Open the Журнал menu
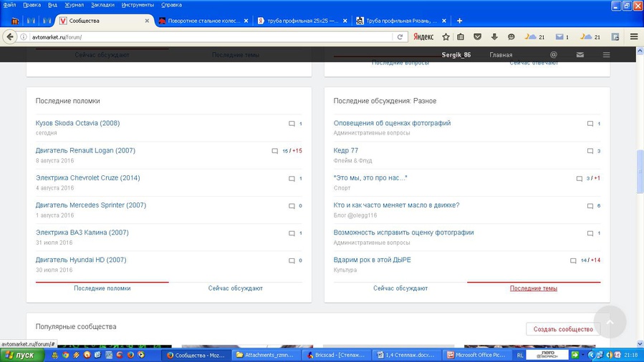 click(75, 5)
